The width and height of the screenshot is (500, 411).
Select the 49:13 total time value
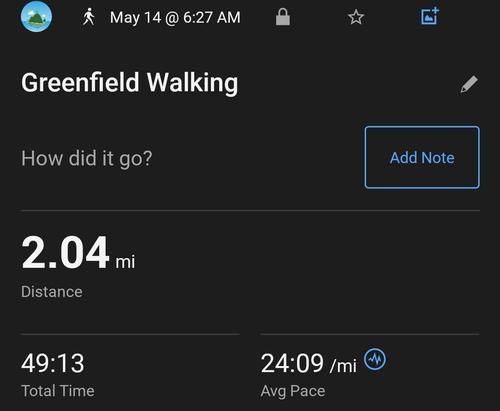pyautogui.click(x=53, y=363)
